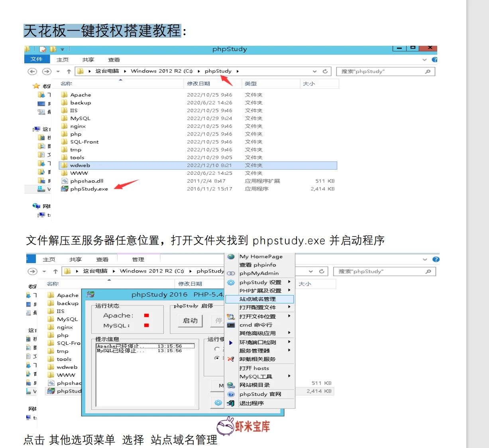This screenshot has width=489, height=448.
Task: Select the unchecked run mode radio button
Action: 217,349
